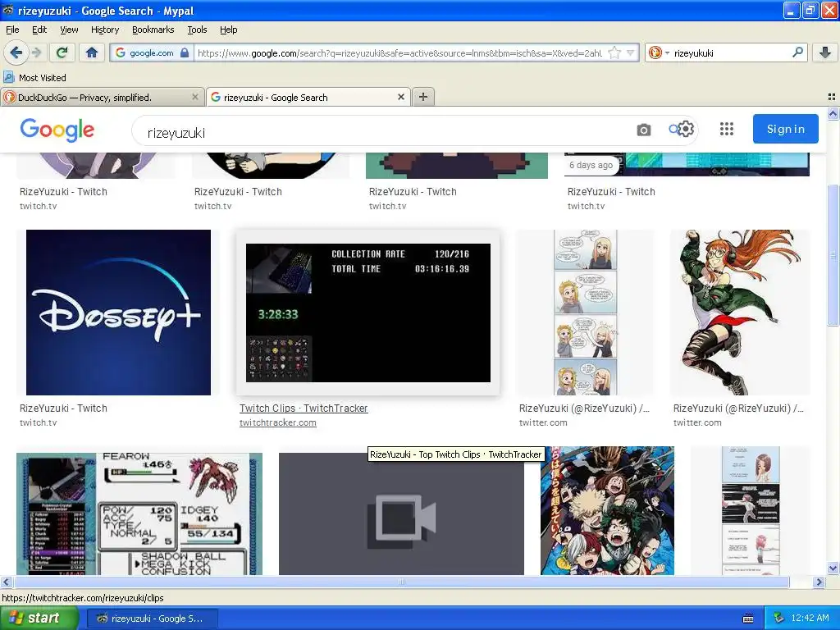
Task: Minimize the Mypal browser window
Action: pyautogui.click(x=792, y=10)
